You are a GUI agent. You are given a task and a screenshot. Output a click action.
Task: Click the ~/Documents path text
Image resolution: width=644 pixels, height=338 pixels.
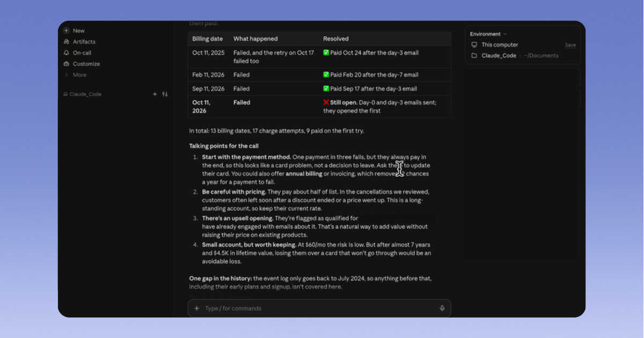(x=541, y=56)
